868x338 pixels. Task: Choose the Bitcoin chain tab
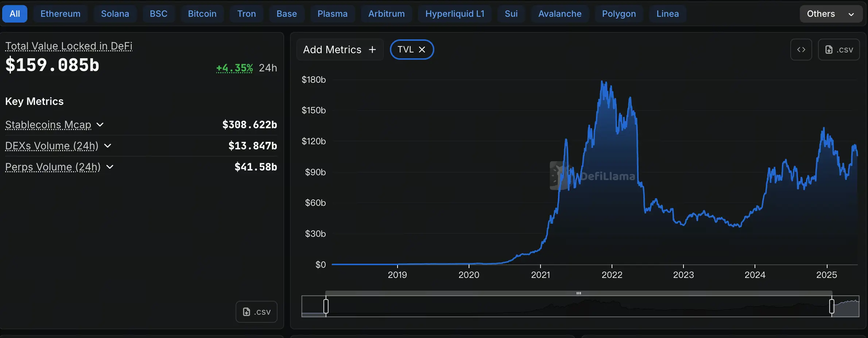pos(202,14)
